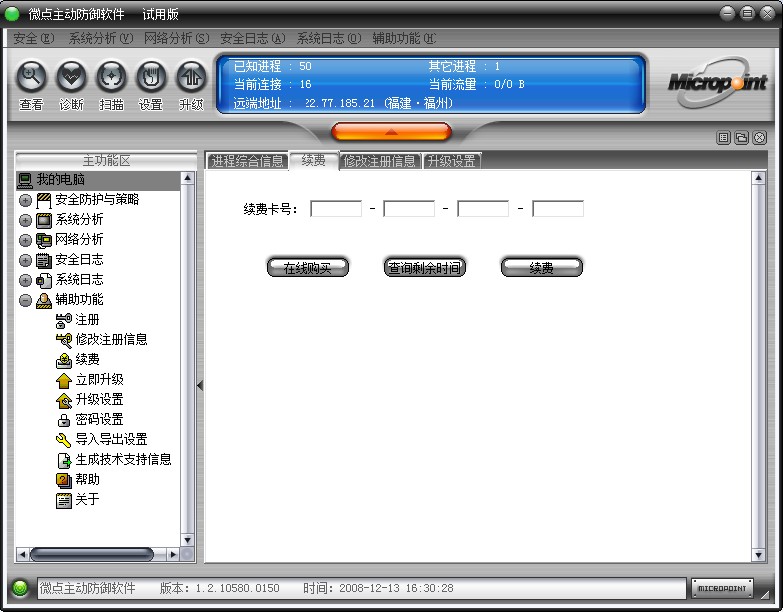Collapse the 辅助功能 tree node
Viewport: 783px width, 612px height.
25,301
